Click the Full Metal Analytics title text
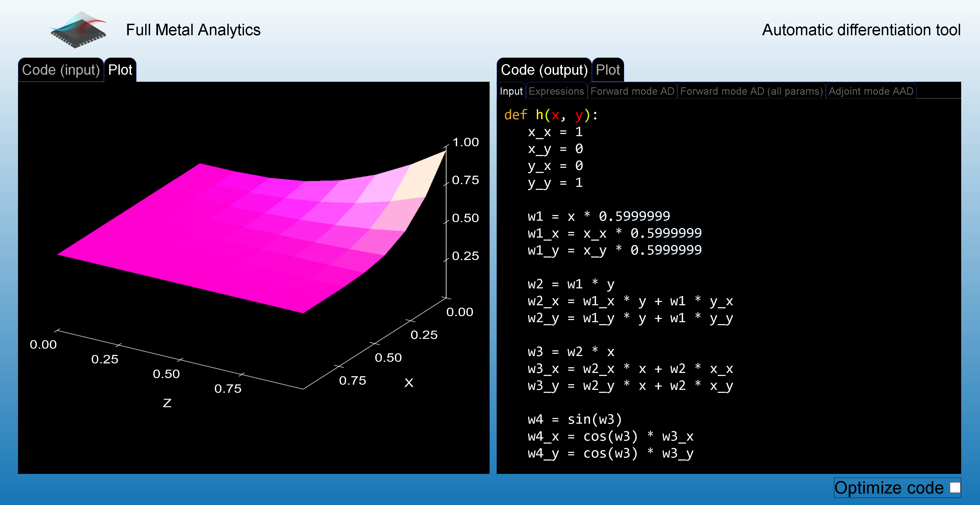 pos(193,30)
